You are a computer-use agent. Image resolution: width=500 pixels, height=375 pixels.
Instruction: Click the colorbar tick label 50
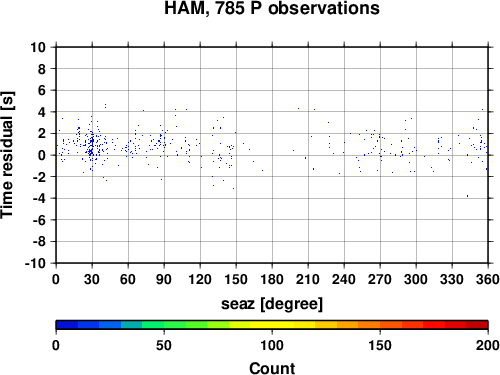tap(164, 345)
